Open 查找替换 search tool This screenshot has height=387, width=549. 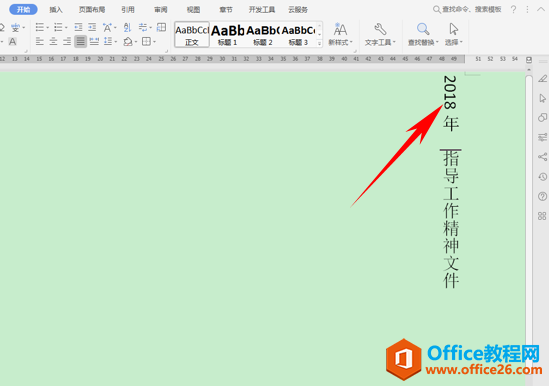(x=423, y=34)
